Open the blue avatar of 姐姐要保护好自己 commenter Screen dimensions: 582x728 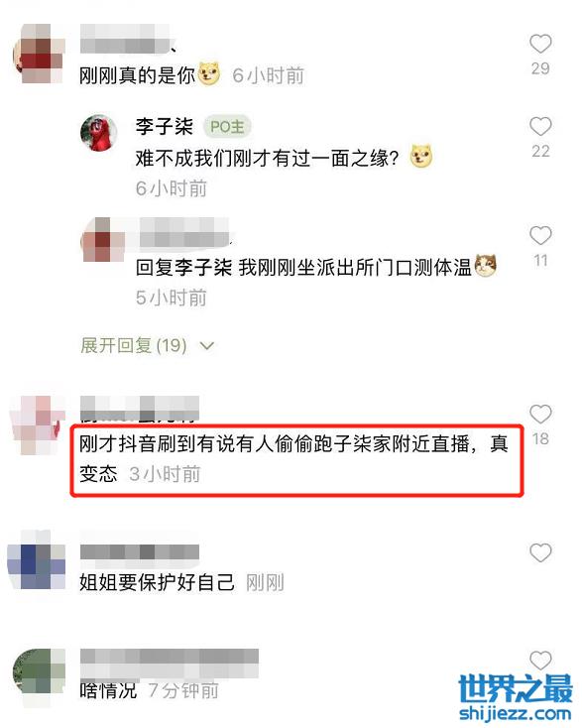click(37, 560)
